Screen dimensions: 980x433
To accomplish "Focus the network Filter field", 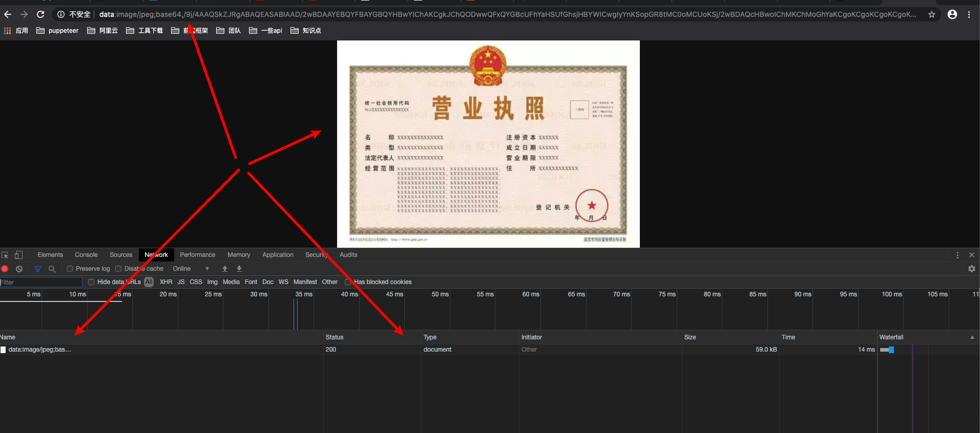I will tap(41, 282).
